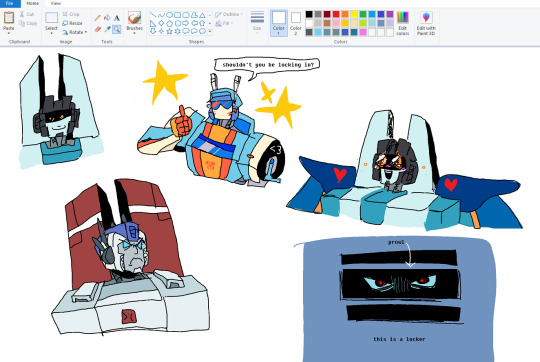Open the File menu
The image size is (540, 362).
10,3
